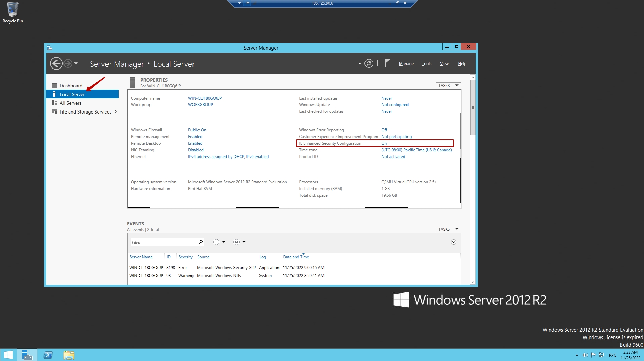Viewport: 644px width, 361px height.
Task: Open the Events TASKS dropdown
Action: [448, 229]
